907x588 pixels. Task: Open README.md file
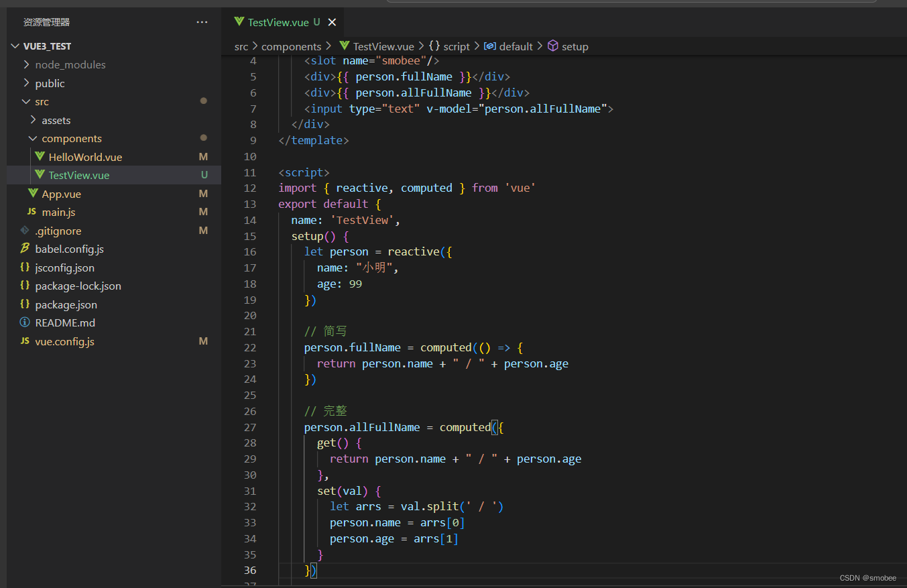point(65,322)
